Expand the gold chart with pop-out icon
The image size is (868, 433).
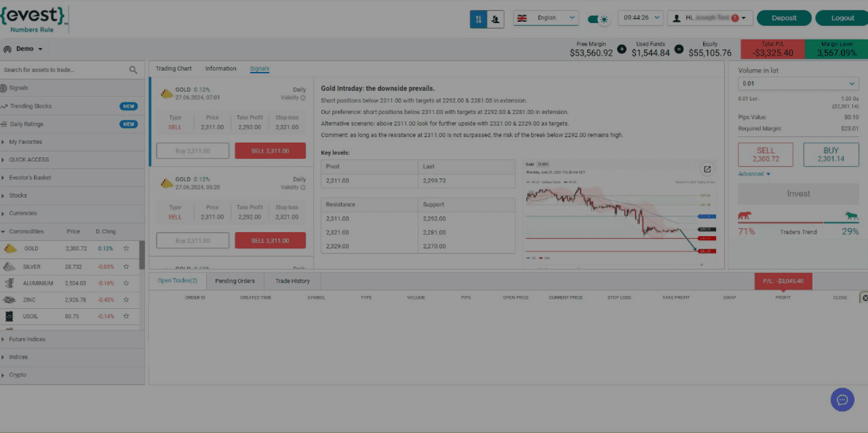(707, 169)
